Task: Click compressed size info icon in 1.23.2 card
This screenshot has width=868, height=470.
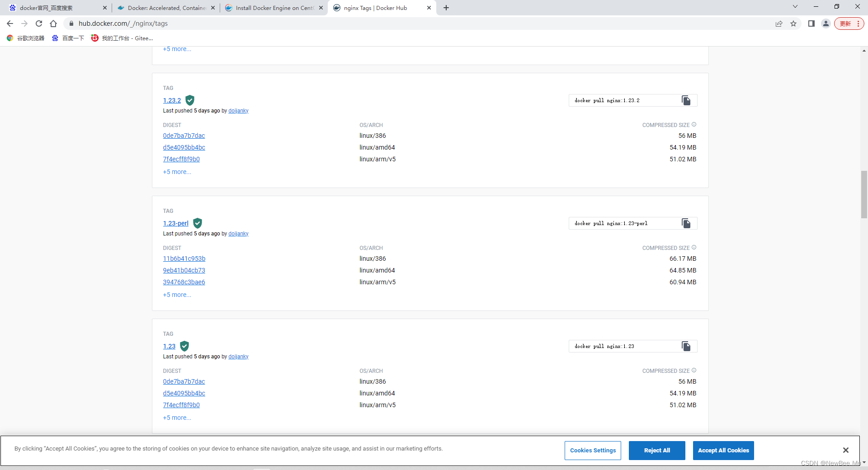Action: pos(694,125)
